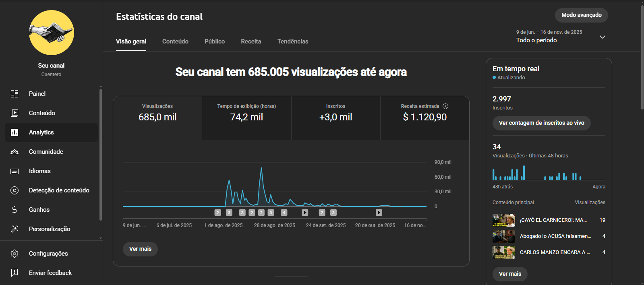Open the Personalização magic wand icon
Viewport: 644px width, 285px height.
[x=14, y=229]
